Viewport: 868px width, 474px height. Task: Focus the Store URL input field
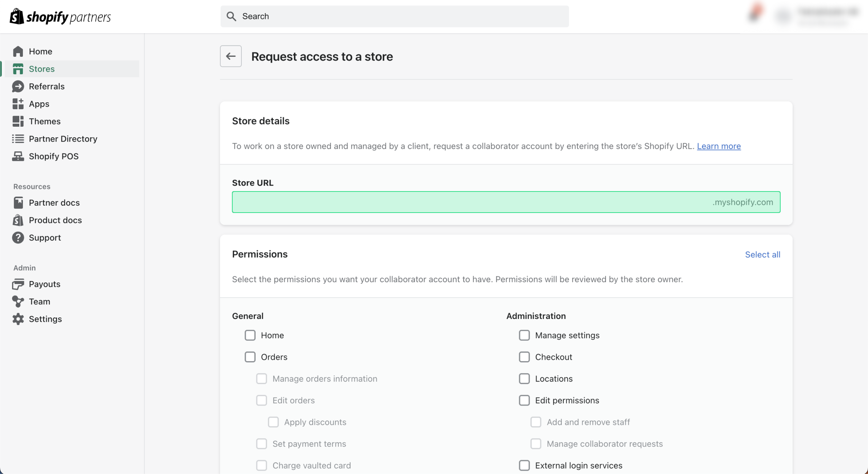pyautogui.click(x=506, y=202)
